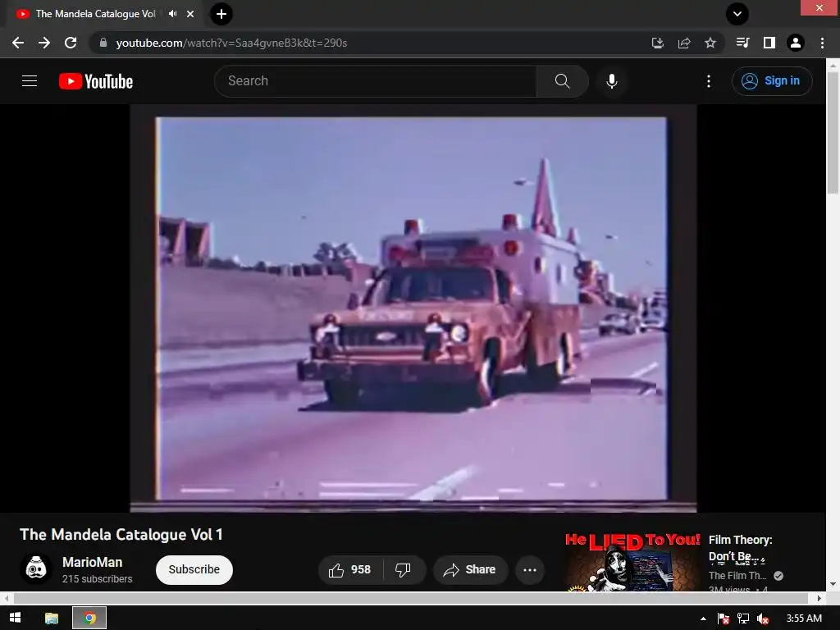Open the MarioMan channel name link
This screenshot has width=840, height=630.
coord(92,562)
